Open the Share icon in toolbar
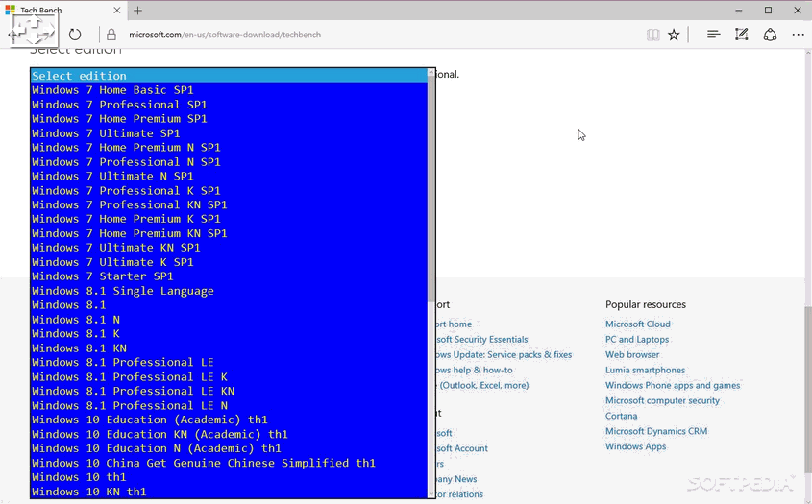This screenshot has height=504, width=812. click(770, 35)
